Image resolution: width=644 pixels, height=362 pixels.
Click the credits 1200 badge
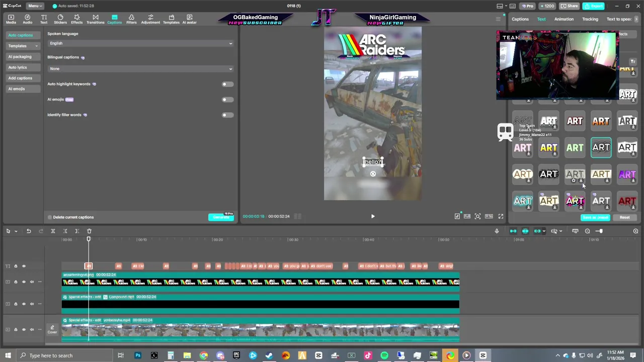pyautogui.click(x=546, y=6)
